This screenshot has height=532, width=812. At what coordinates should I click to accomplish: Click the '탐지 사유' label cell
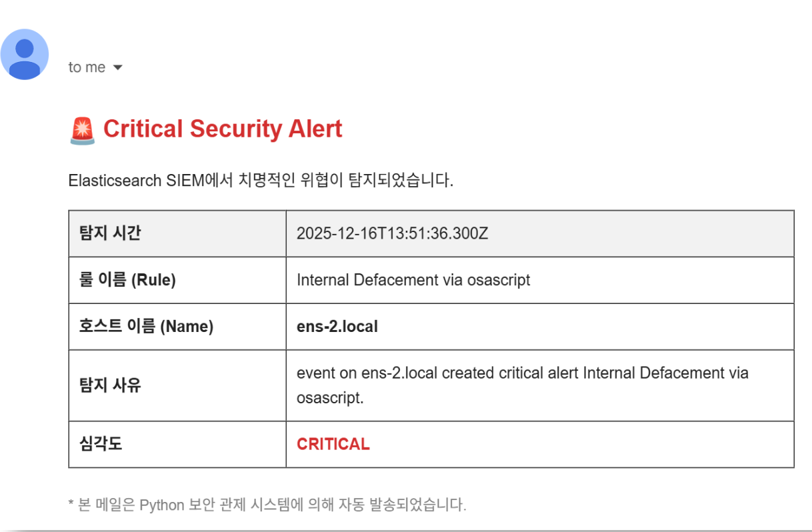111,385
